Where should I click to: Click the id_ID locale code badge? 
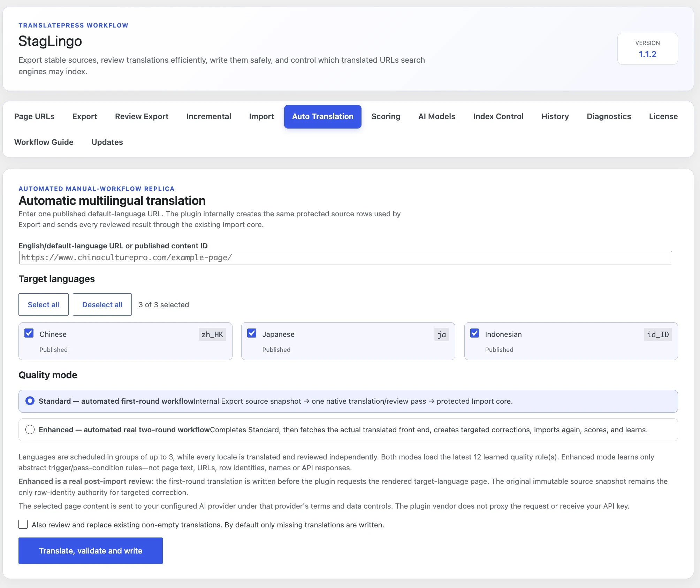658,334
